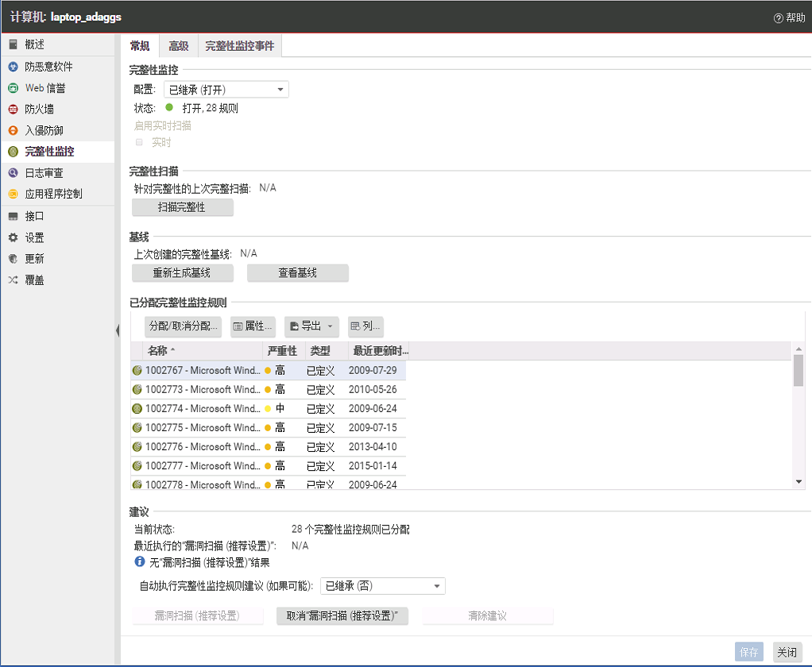Click the 入侵防御 sidebar icon
812x667 pixels.
(13, 130)
